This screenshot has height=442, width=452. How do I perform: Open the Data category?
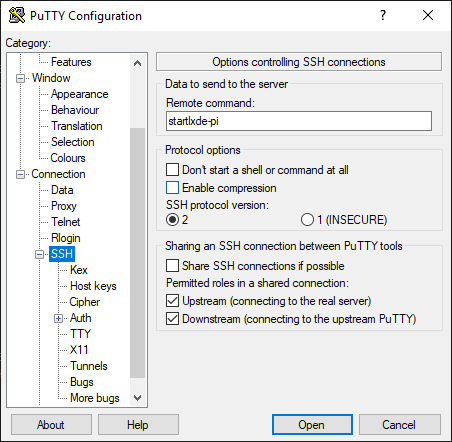(x=62, y=190)
